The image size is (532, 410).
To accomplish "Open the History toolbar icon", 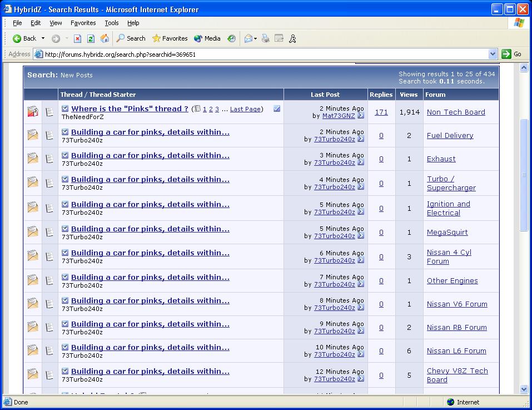I will pyautogui.click(x=231, y=38).
